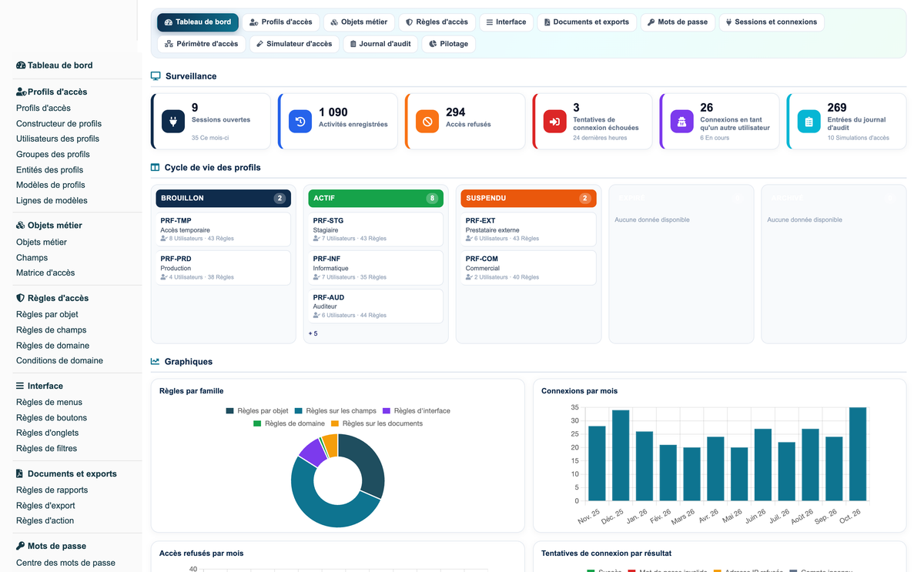Click the shield icon beside sidebar Règles d'accès
This screenshot has height=572, width=924.
(20, 298)
